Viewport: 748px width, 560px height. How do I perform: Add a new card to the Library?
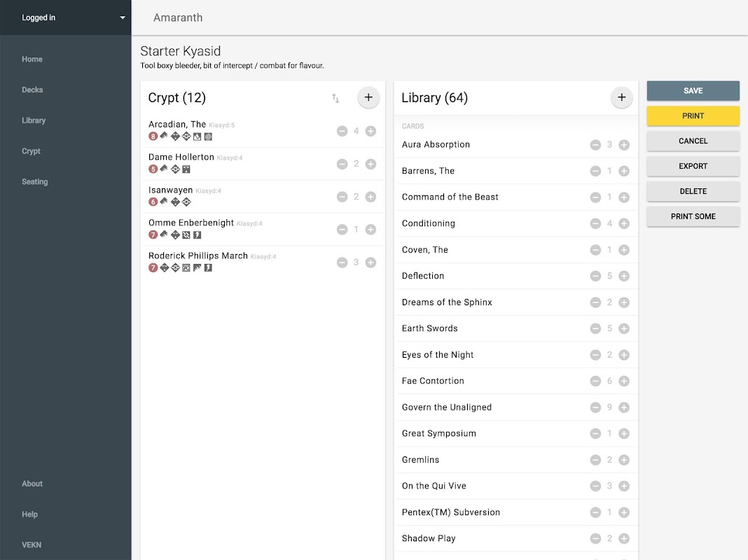(x=622, y=98)
